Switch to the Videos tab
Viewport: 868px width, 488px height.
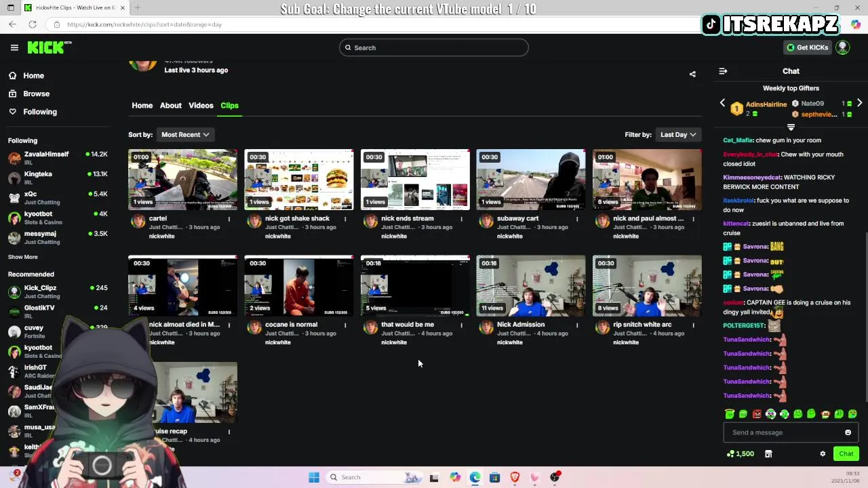pyautogui.click(x=201, y=106)
